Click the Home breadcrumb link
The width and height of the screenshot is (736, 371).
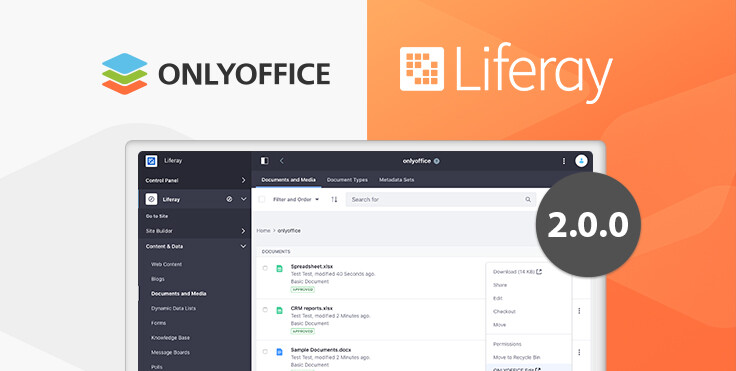pos(263,231)
